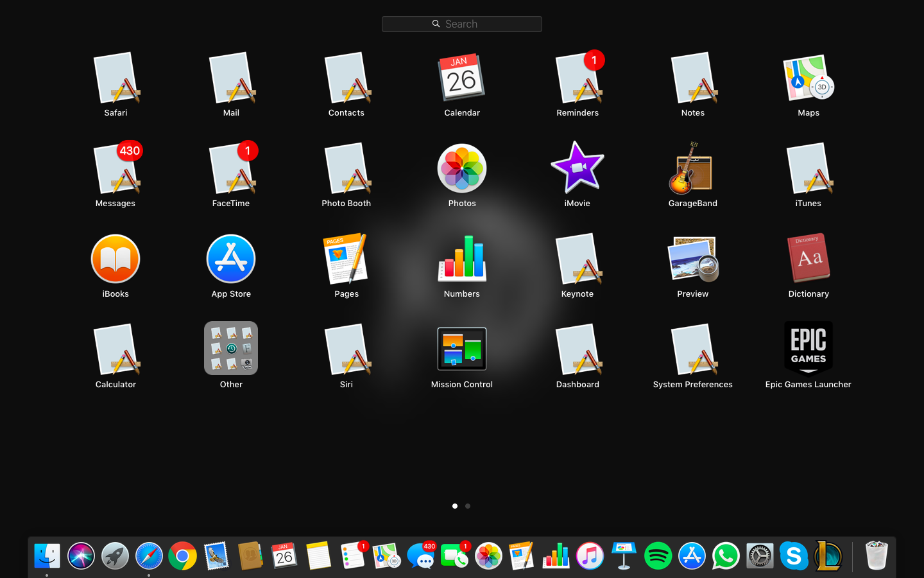Open Mission Control
Image resolution: width=924 pixels, height=578 pixels.
coord(462,349)
